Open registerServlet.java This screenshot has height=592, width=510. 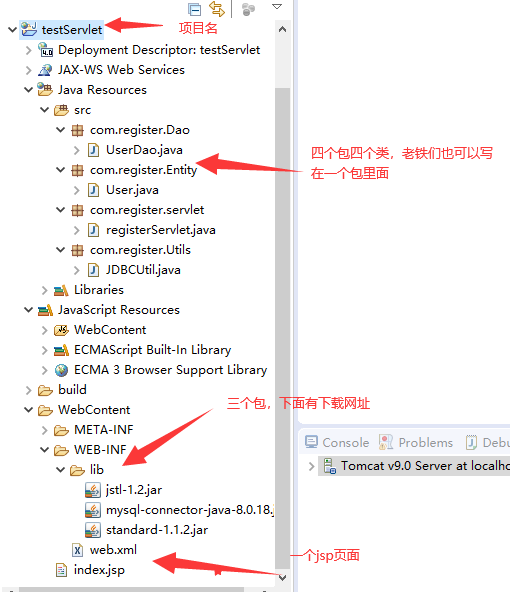coord(161,230)
